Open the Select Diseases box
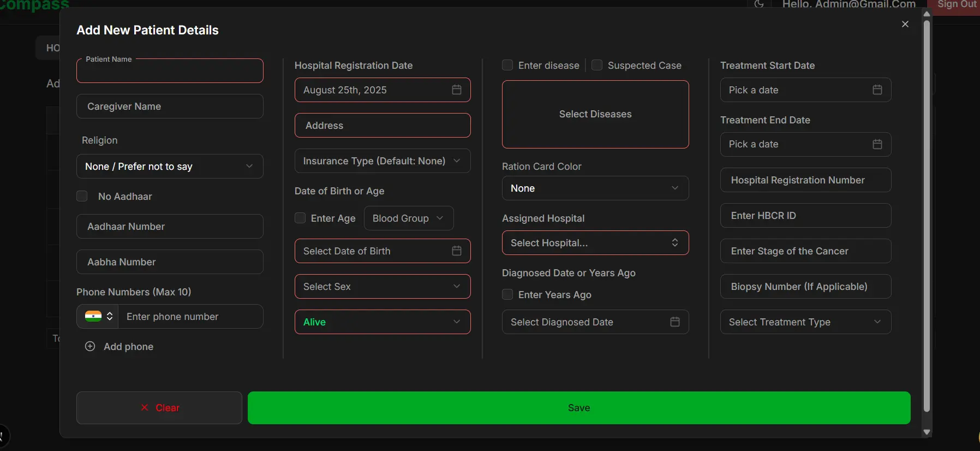 pyautogui.click(x=595, y=114)
